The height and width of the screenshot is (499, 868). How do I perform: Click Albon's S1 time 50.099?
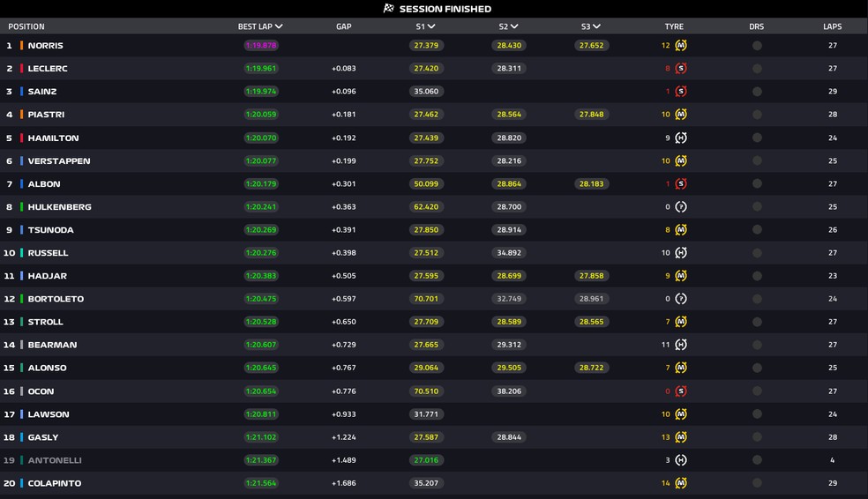426,183
